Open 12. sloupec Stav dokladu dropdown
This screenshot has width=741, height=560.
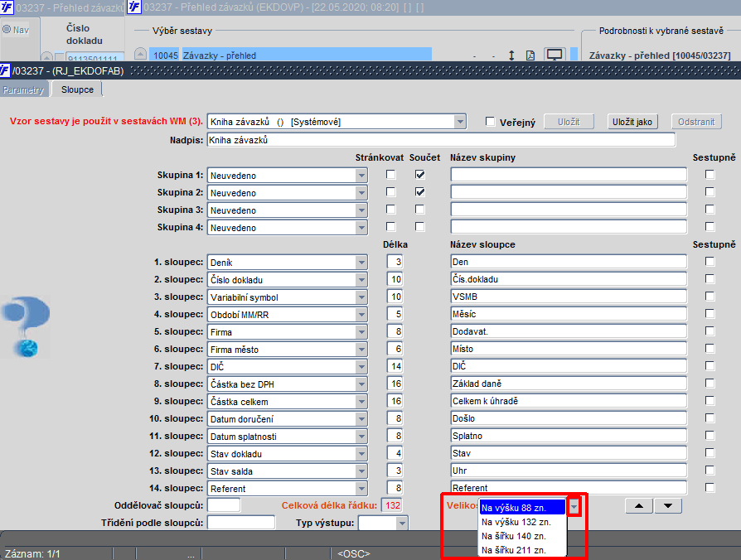(x=361, y=454)
